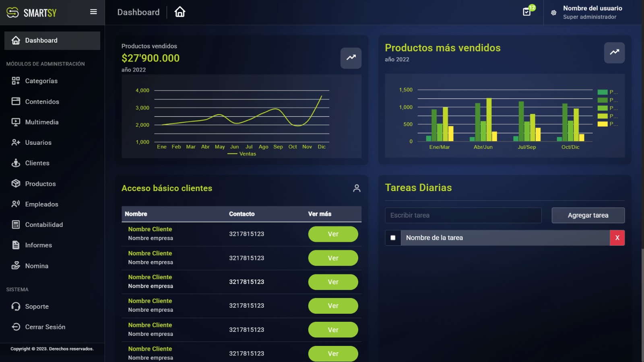The height and width of the screenshot is (362, 644).
Task: Toggle the hamburger sidebar menu
Action: click(x=93, y=12)
